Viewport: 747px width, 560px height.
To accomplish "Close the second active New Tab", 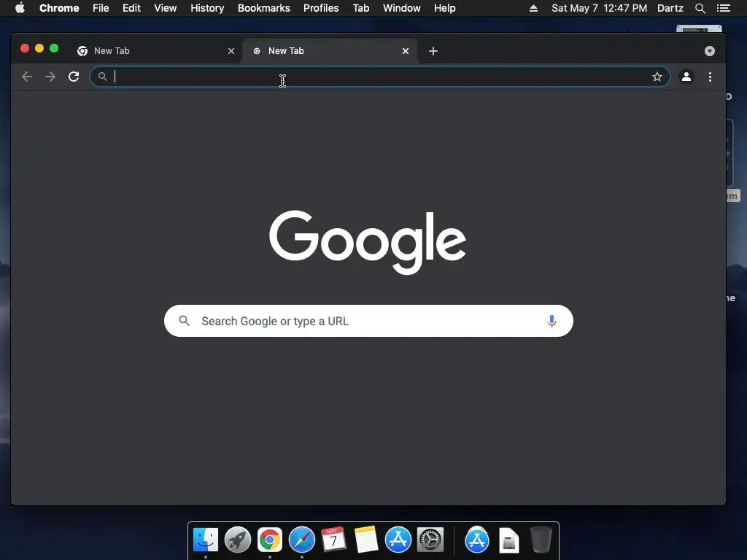I will tap(406, 51).
